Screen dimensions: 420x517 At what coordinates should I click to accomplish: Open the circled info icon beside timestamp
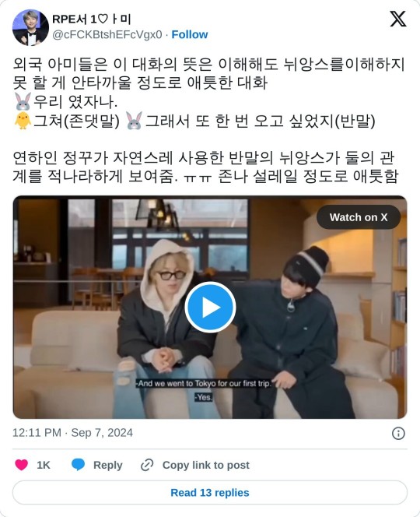pos(398,433)
